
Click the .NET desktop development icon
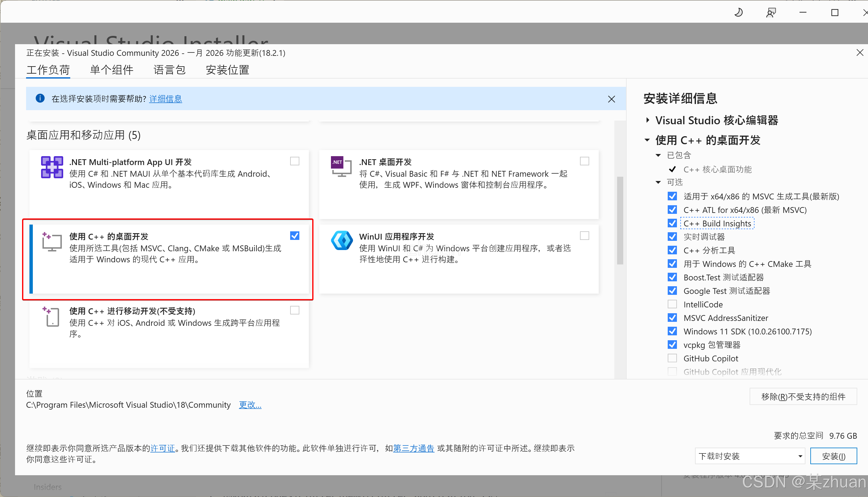(x=341, y=166)
